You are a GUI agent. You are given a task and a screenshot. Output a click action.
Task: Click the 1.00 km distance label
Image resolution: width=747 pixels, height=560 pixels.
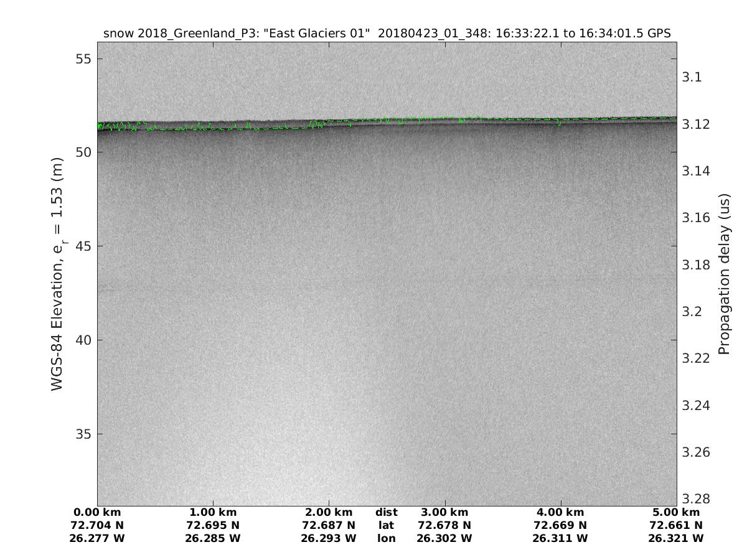tap(213, 512)
